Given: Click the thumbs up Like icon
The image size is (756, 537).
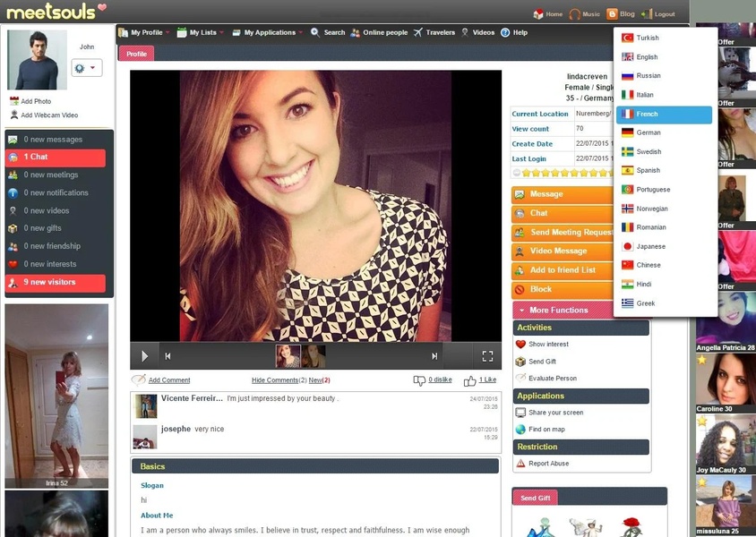Looking at the screenshot, I should click(469, 381).
